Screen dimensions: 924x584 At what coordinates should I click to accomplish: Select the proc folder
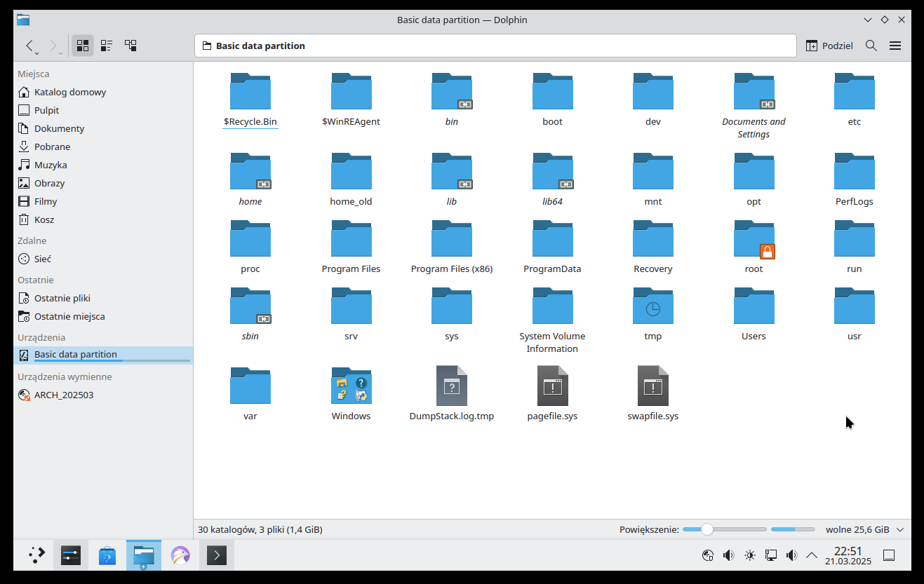pos(250,247)
